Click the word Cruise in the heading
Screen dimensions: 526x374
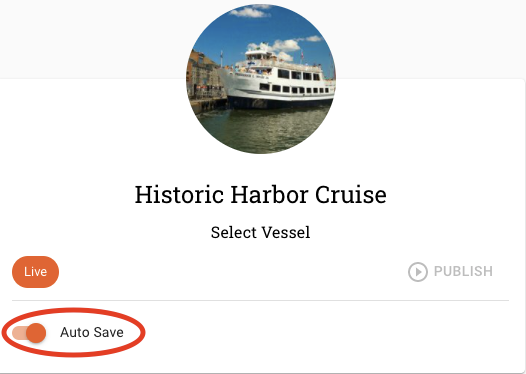click(351, 195)
